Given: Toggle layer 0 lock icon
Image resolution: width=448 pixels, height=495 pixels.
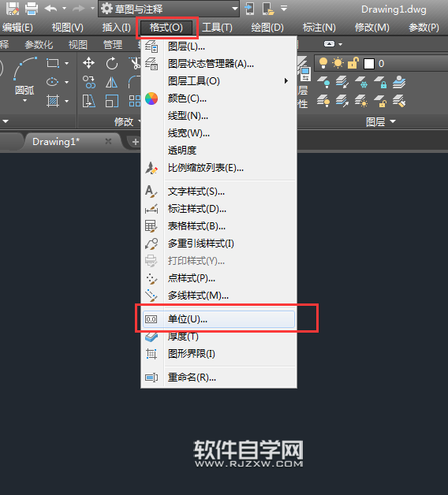Looking at the screenshot, I should (x=353, y=63).
